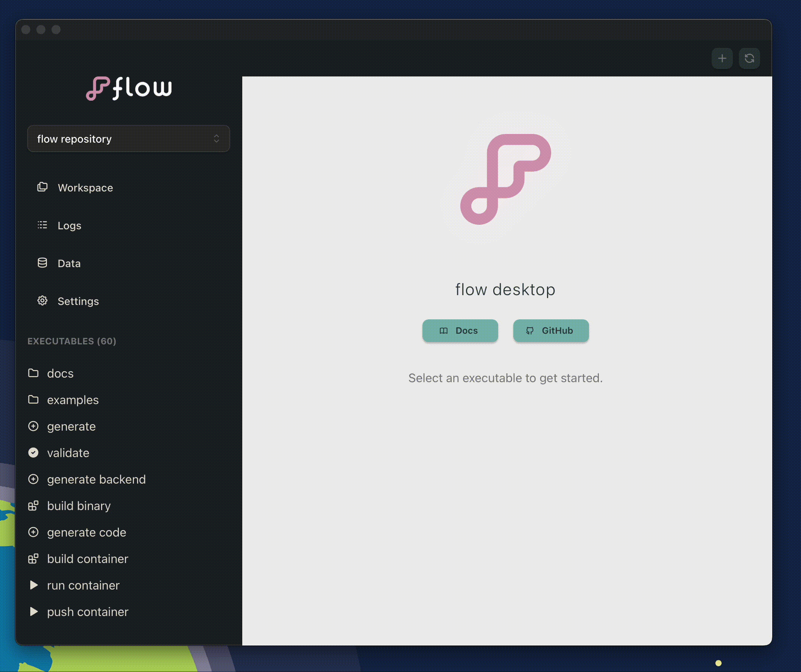Open the Docs button
This screenshot has width=801, height=672.
pyautogui.click(x=460, y=330)
